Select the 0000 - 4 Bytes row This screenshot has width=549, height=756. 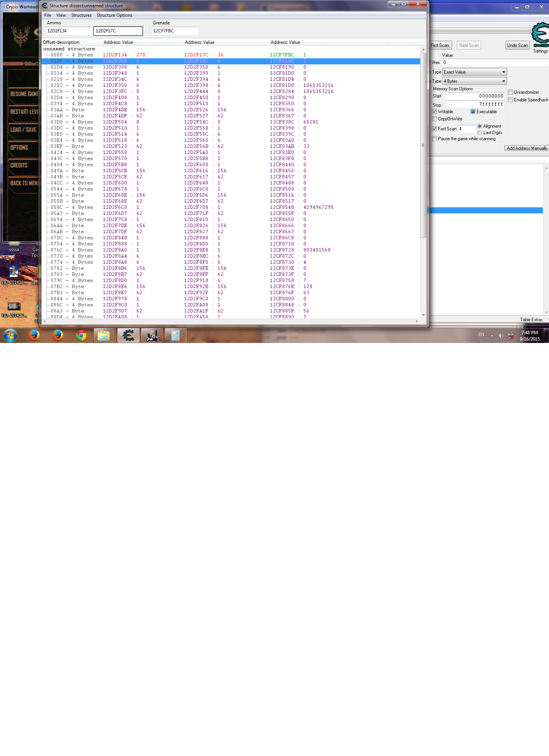[x=231, y=55]
